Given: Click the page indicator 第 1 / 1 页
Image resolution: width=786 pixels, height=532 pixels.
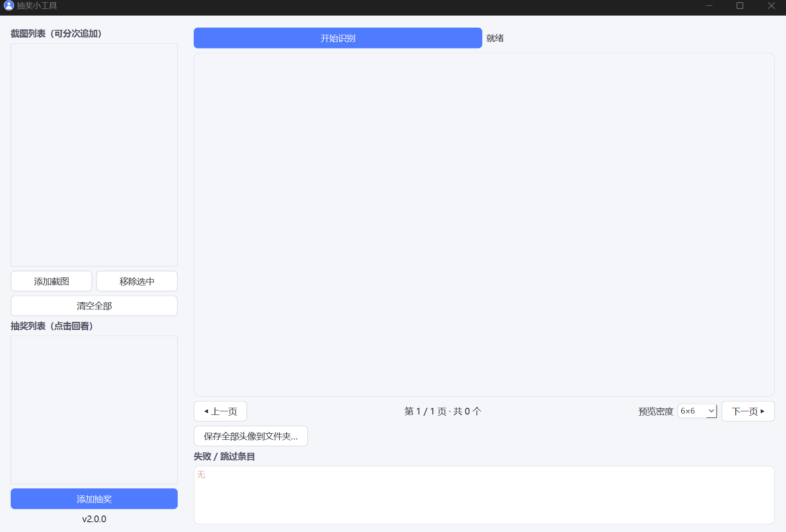Looking at the screenshot, I should pyautogui.click(x=425, y=411).
